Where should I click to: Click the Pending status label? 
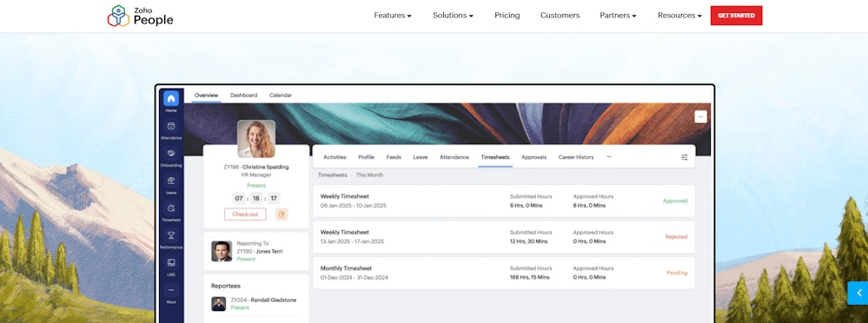(677, 273)
